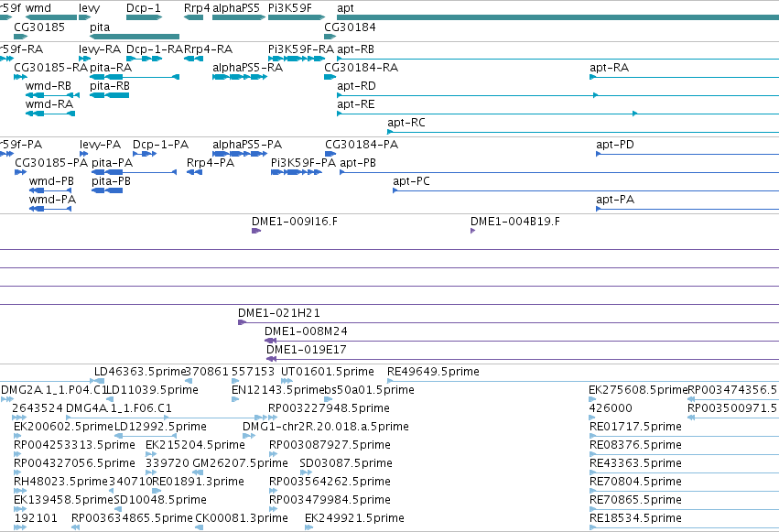Click RE01717.5prime EST label
Image resolution: width=779 pixels, height=532 pixels.
[635, 427]
